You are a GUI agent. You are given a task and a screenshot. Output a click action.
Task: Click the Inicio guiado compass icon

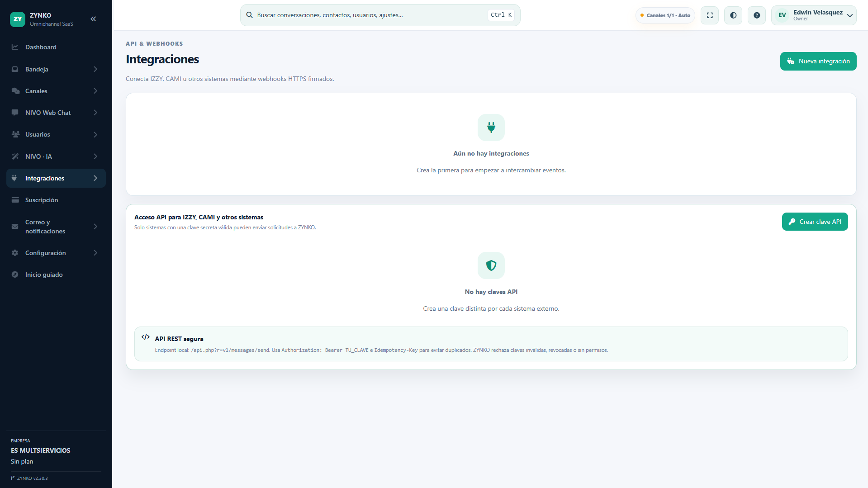pos(15,275)
